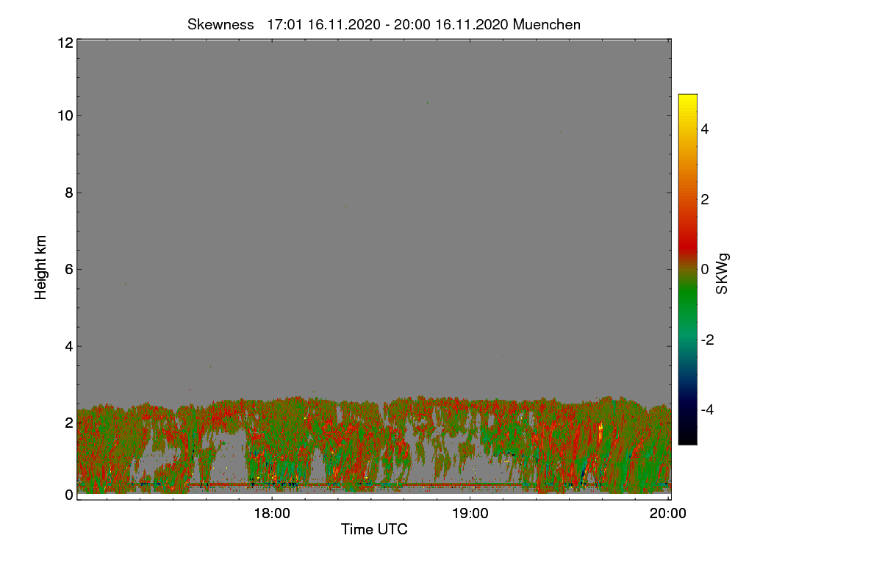882x588 pixels.
Task: Click the colorbar tick label -4
Action: 707,409
